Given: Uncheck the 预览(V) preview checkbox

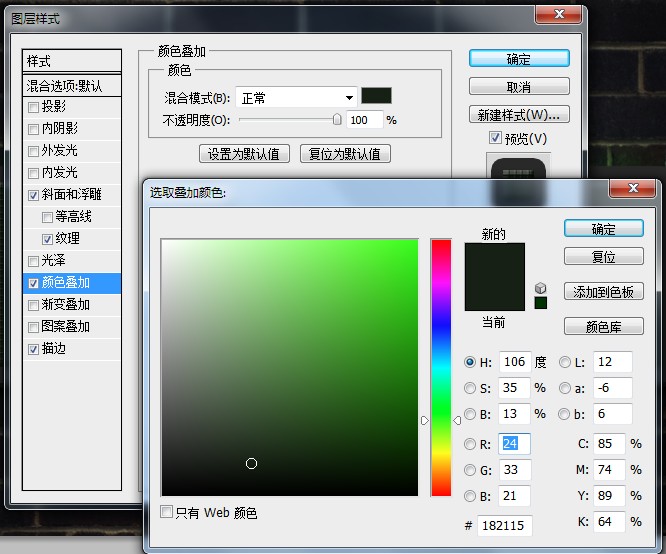Looking at the screenshot, I should [495, 137].
